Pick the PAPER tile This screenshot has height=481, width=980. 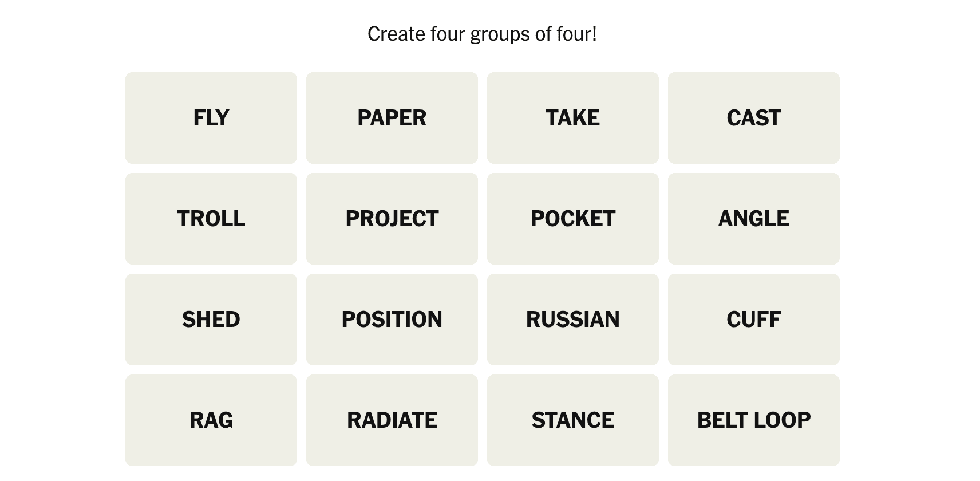392,118
